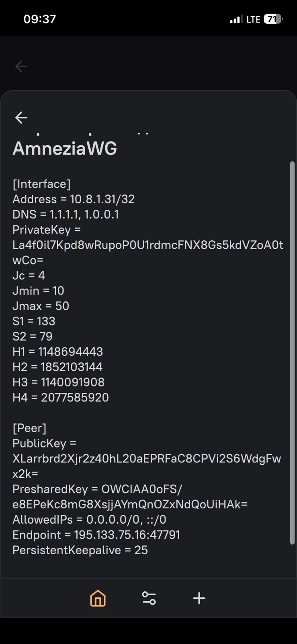Tap the DNS = 1.1.1.1, 1.0.0.1 line
Image resolution: width=297 pixels, height=644 pixels.
pyautogui.click(x=66, y=215)
